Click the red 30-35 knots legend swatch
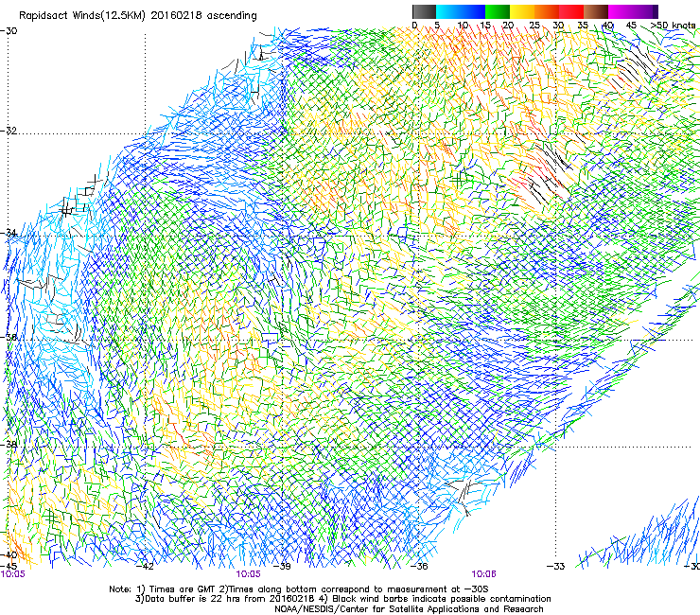The image size is (700, 615). (x=571, y=11)
